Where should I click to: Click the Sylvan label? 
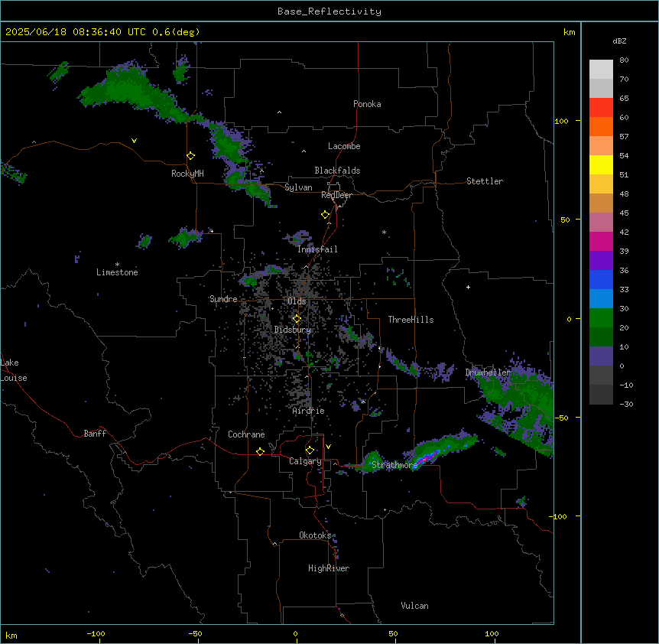[298, 187]
